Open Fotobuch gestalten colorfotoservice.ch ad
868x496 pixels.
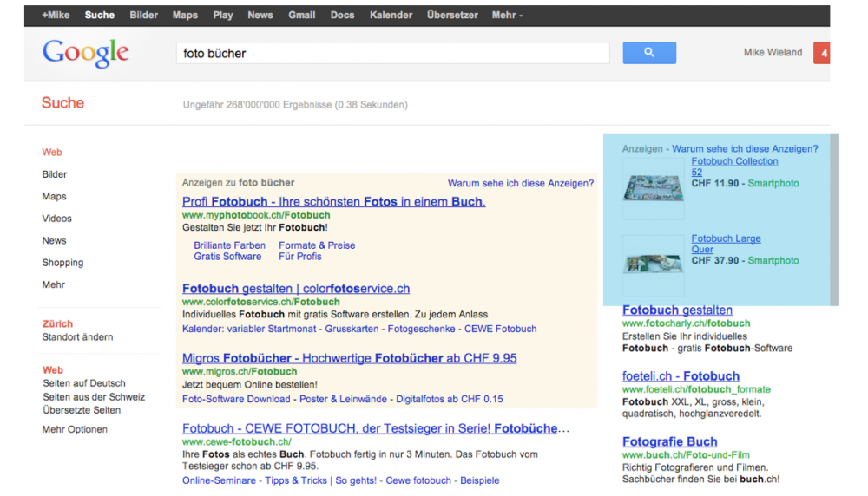point(296,289)
